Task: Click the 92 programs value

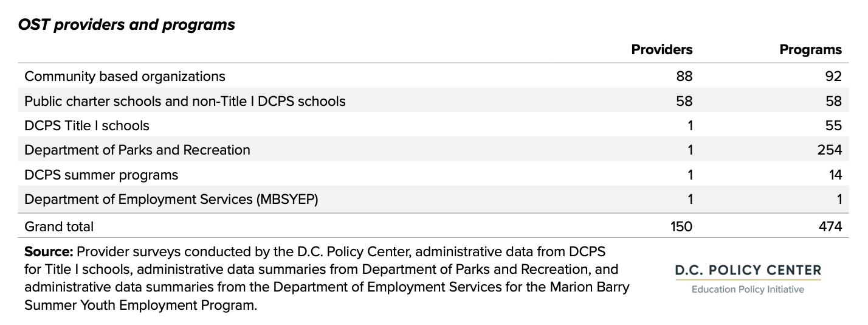Action: (x=834, y=76)
